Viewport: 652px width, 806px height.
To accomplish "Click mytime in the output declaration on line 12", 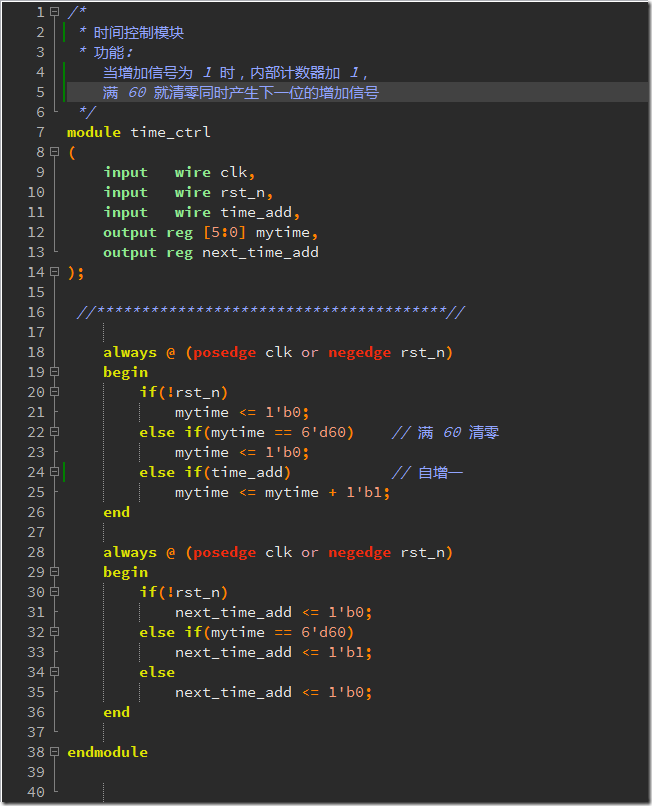I will 283,233.
